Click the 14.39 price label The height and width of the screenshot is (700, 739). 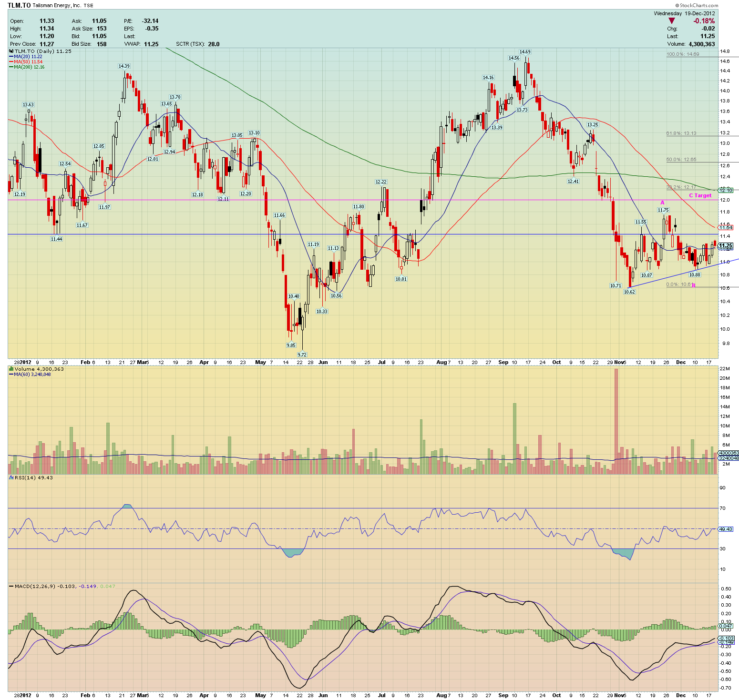click(x=124, y=66)
